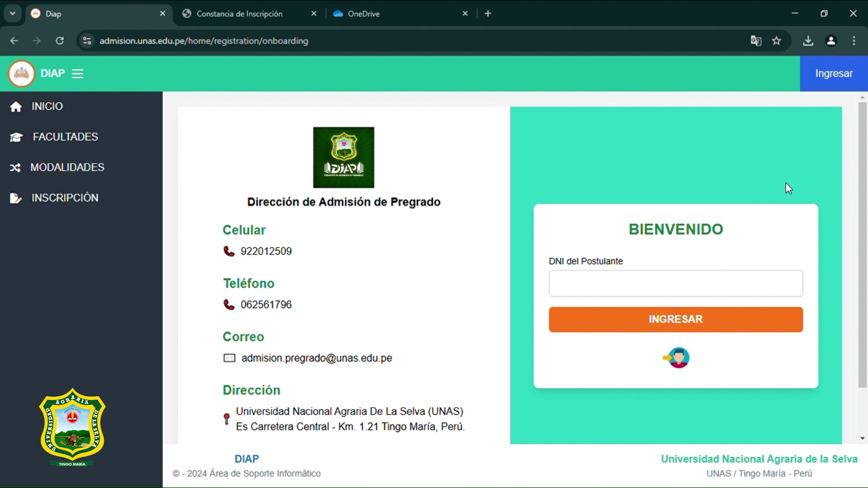Click the Google Translate icon
The image size is (868, 488).
tap(756, 41)
